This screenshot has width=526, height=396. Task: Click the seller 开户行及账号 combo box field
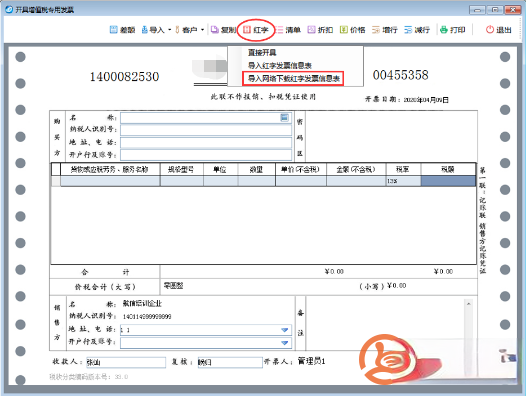tap(206, 343)
